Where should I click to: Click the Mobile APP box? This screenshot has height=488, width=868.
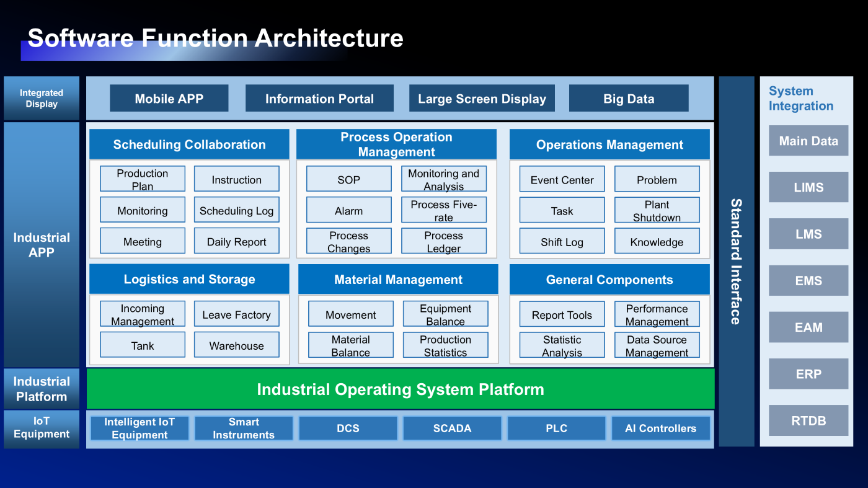(x=169, y=99)
